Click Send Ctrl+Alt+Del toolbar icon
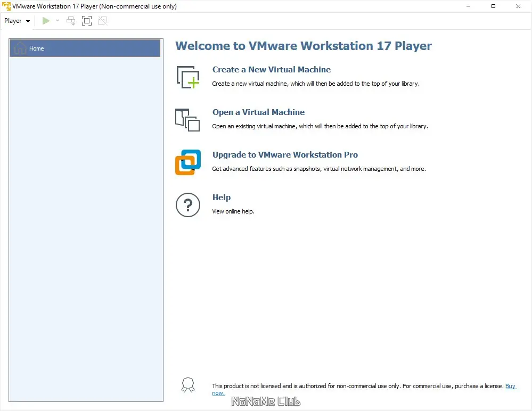532x411 pixels. (x=71, y=21)
